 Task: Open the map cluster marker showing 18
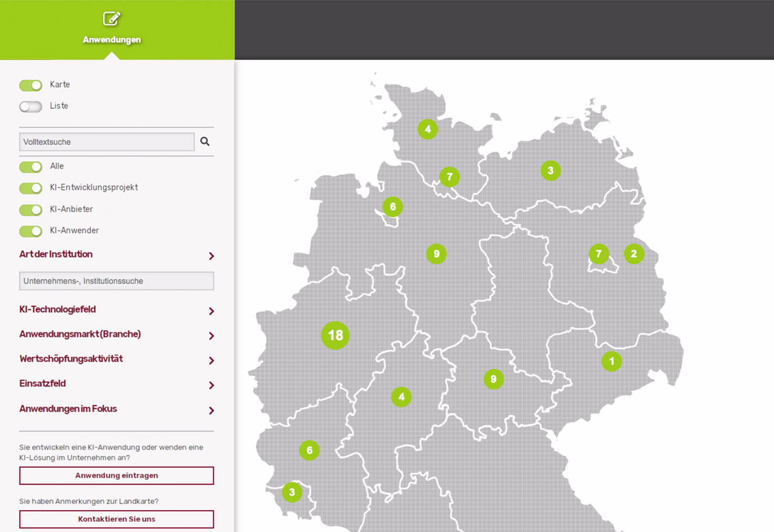[x=335, y=335]
